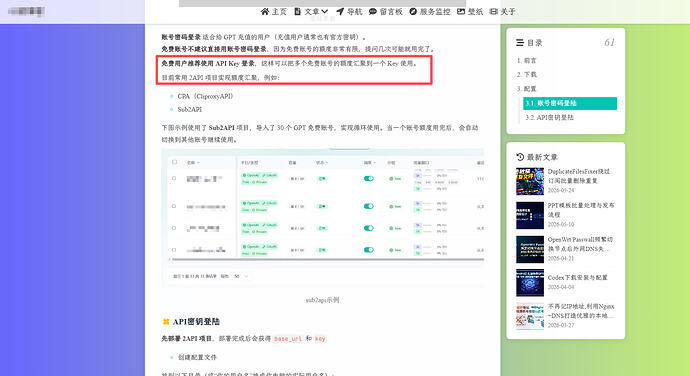The width and height of the screenshot is (690, 376).
Task: Click the API密钥登陆 heading icon
Action: pos(166,321)
